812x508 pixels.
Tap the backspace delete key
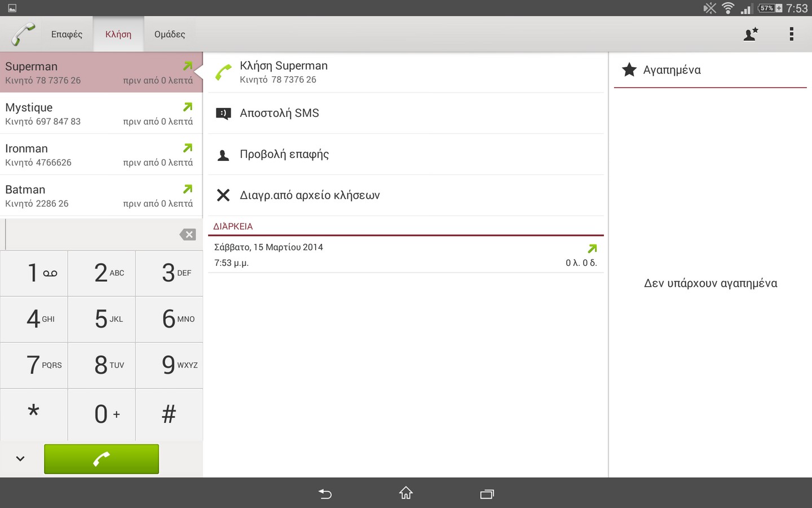(x=188, y=234)
